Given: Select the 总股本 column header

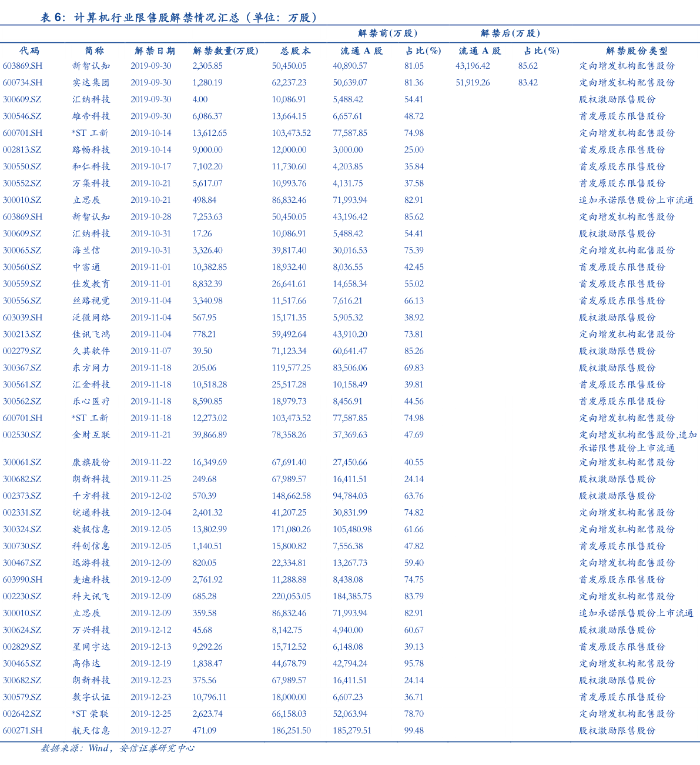Looking at the screenshot, I should [296, 51].
